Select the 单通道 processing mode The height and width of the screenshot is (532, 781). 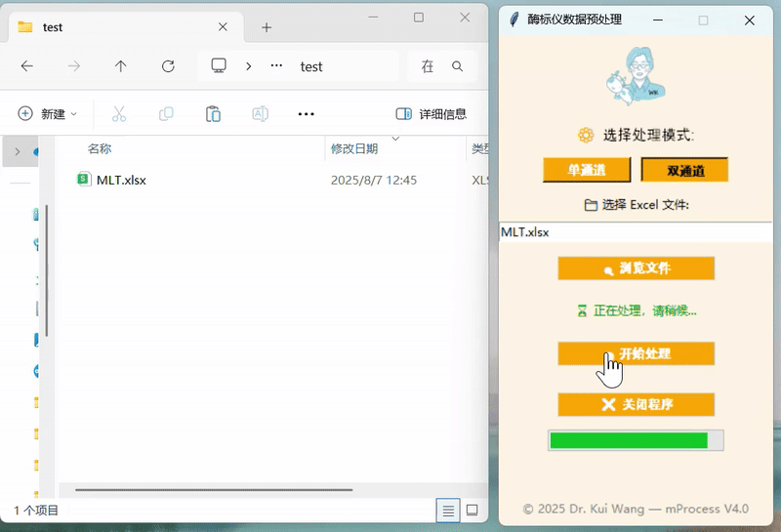pyautogui.click(x=587, y=170)
